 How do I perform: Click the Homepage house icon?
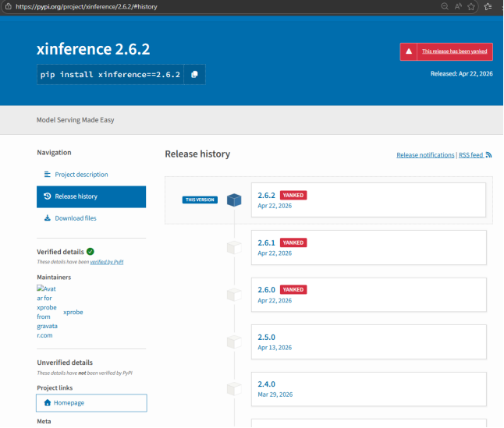tap(48, 402)
